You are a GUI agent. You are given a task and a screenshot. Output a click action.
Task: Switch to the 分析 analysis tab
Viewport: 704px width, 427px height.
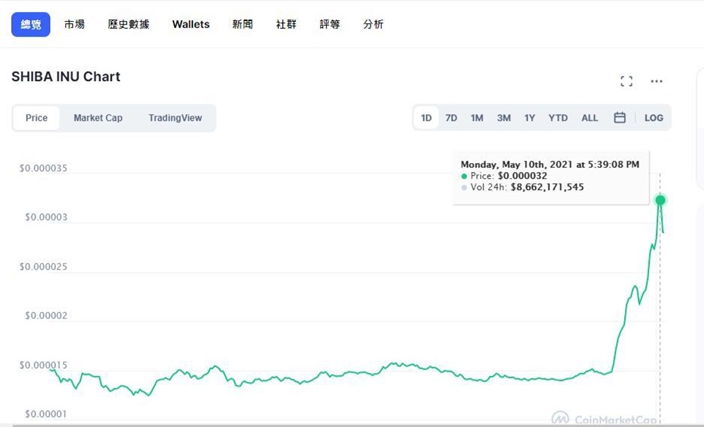(373, 24)
